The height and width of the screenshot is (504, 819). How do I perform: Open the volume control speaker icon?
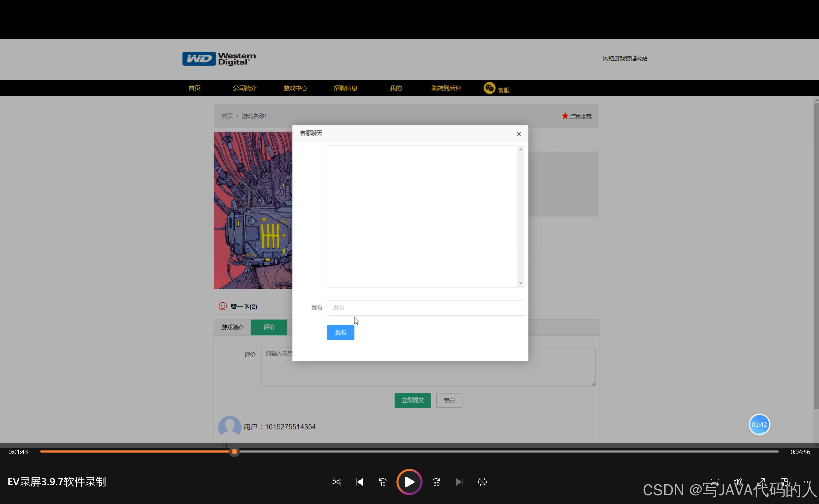(738, 482)
